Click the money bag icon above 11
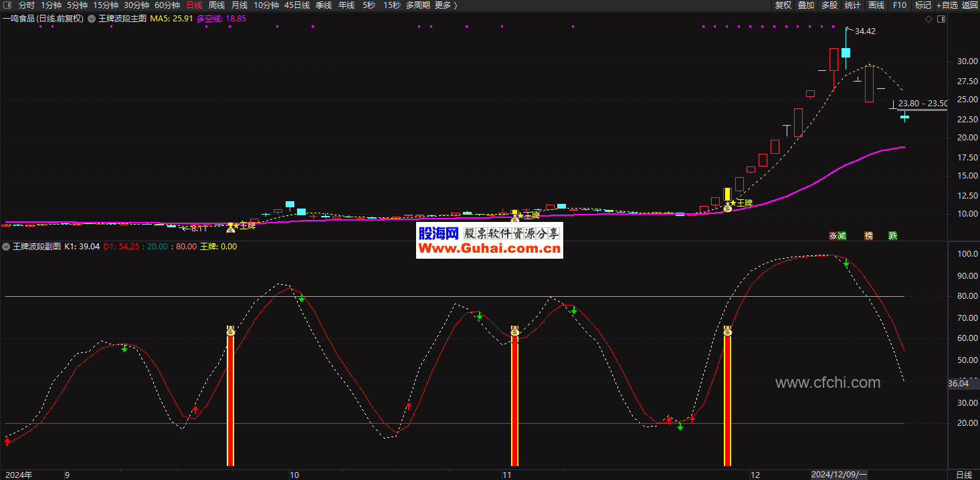 [514, 332]
